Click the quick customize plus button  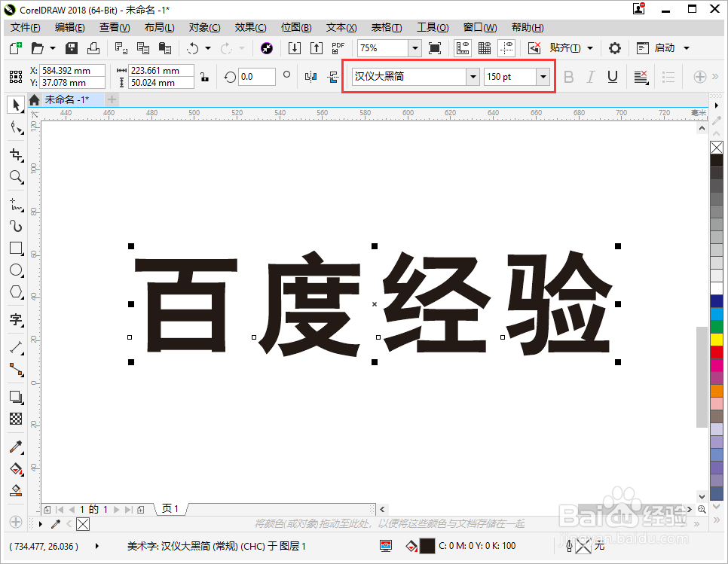pos(699,77)
